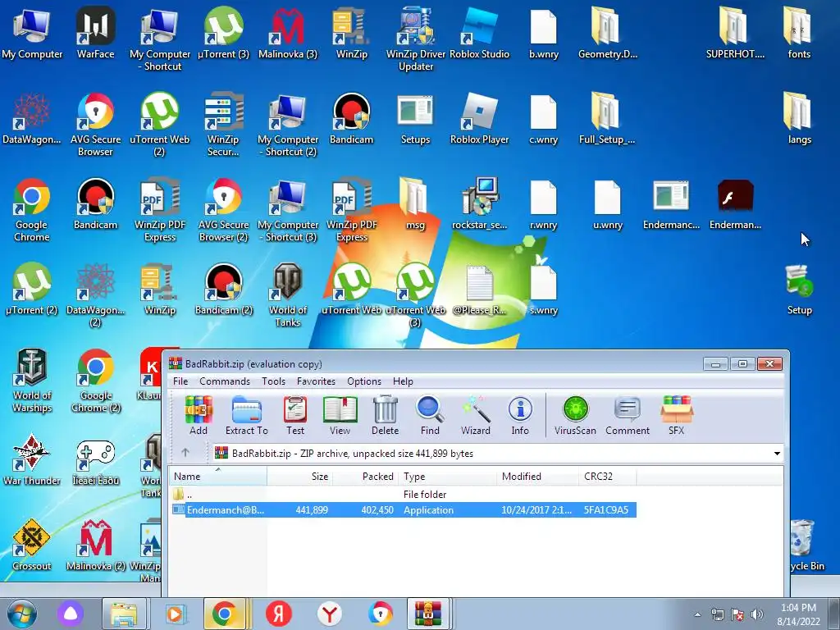Sort by Name column header
840x630 pixels.
click(x=218, y=477)
